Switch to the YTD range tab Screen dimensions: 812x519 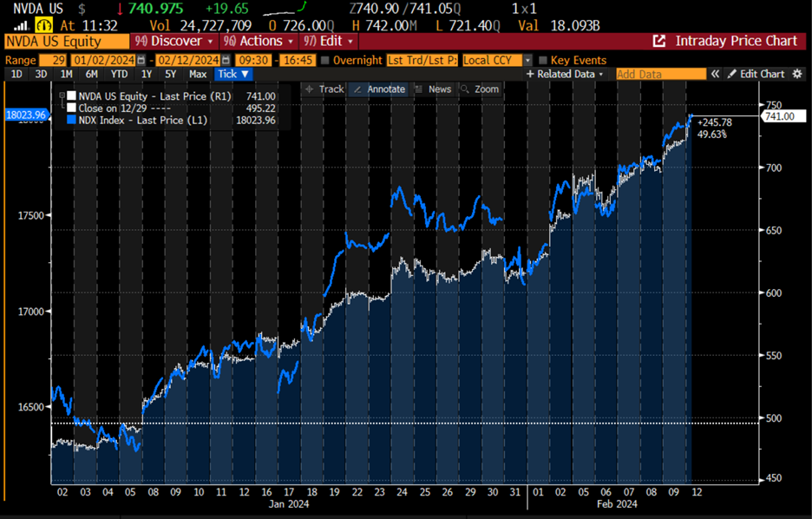point(118,74)
